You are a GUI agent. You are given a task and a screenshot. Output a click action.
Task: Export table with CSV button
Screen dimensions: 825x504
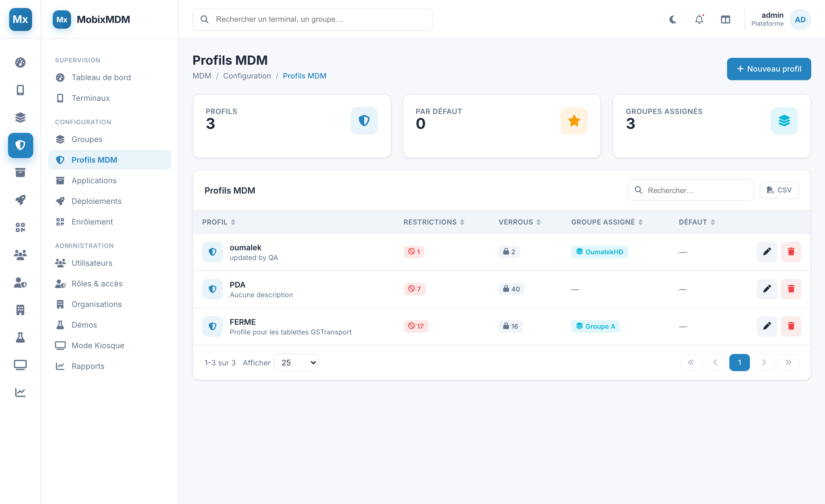tap(779, 190)
